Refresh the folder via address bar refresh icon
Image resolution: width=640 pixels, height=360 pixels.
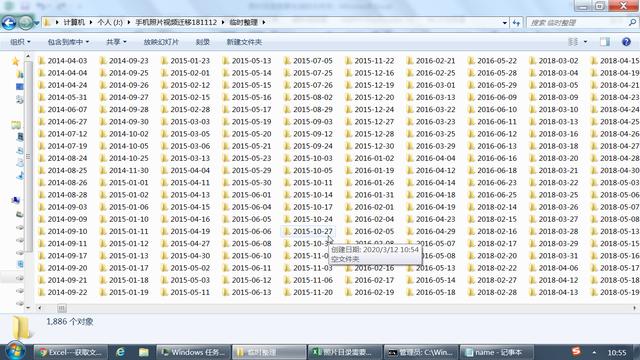(516, 23)
